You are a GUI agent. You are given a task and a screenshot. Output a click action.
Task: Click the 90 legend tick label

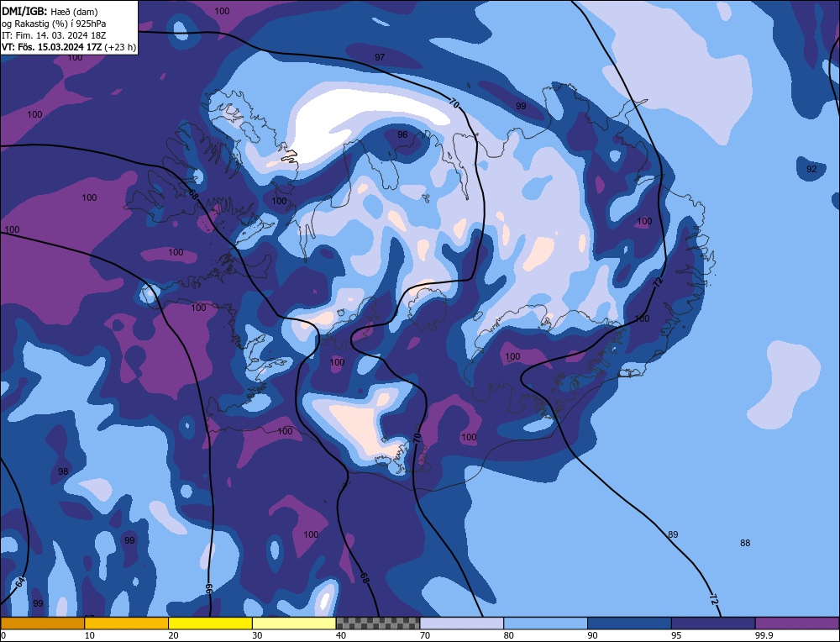pyautogui.click(x=592, y=635)
